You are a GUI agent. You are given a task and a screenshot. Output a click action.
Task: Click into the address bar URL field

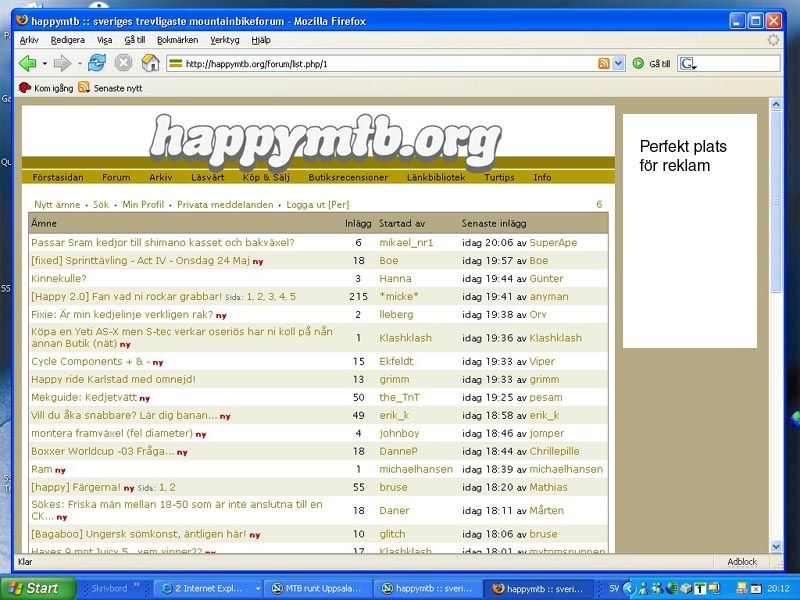click(x=389, y=64)
